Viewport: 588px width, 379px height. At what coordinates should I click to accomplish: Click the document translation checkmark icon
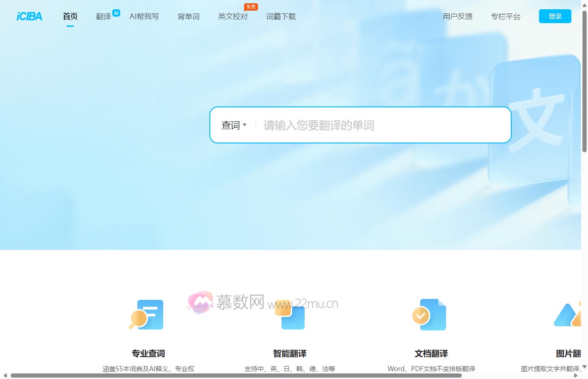[x=430, y=315]
